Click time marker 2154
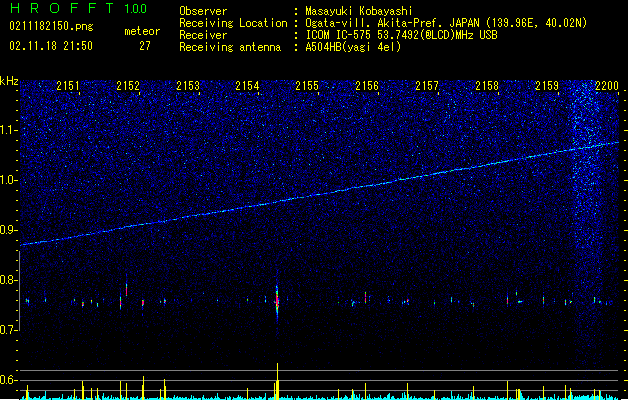 pyautogui.click(x=247, y=85)
